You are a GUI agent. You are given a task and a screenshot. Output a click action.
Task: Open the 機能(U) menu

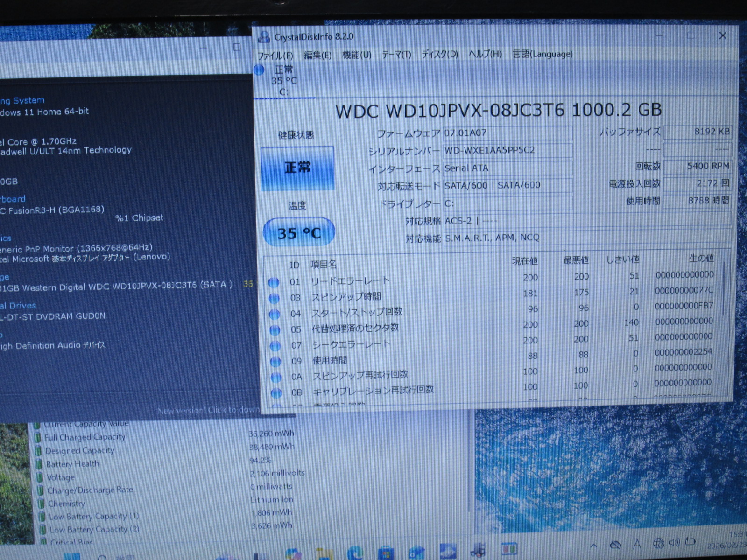357,55
